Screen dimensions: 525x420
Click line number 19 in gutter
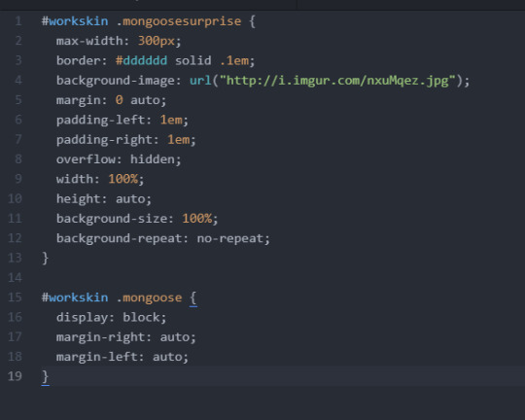(15, 376)
